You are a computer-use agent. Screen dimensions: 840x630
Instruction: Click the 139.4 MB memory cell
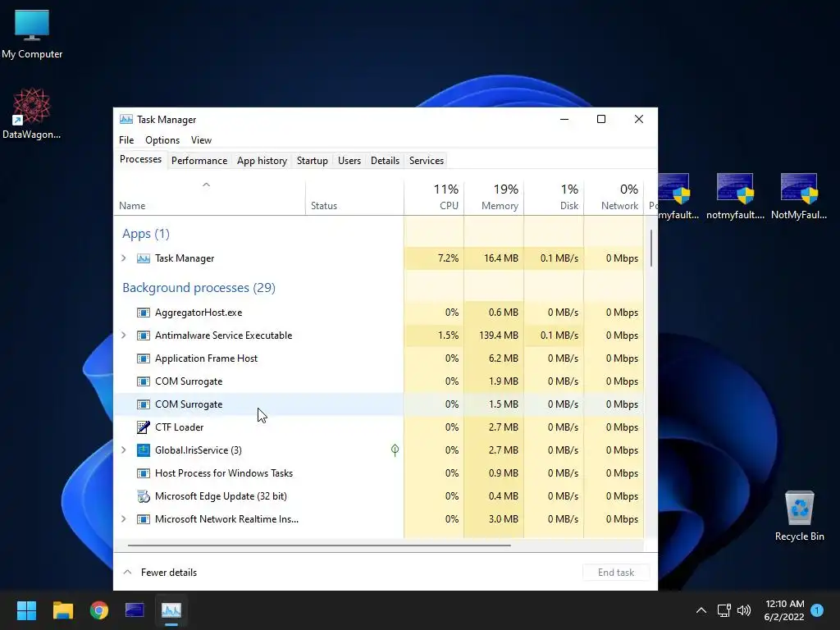tap(494, 336)
